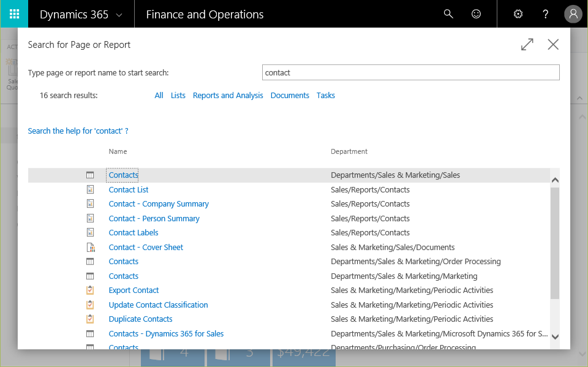This screenshot has height=367, width=588.
Task: Open the settings gear icon
Action: coord(518,14)
